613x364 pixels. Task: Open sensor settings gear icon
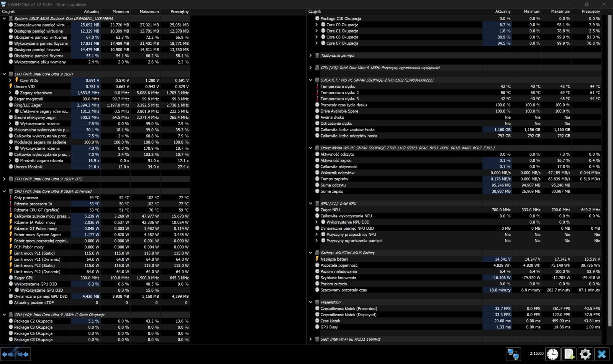tap(585, 354)
